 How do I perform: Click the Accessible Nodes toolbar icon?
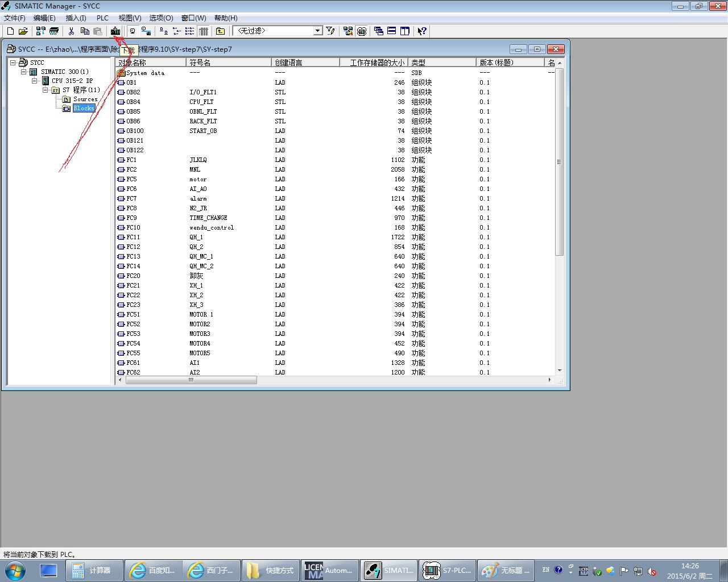click(40, 31)
